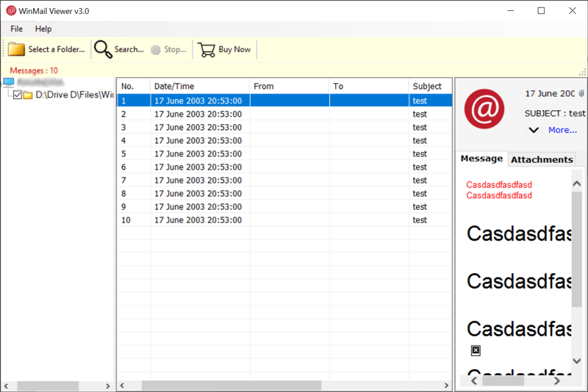Click the folder tree horizontal scrollbar thumb
The image size is (588, 392).
coord(48,385)
